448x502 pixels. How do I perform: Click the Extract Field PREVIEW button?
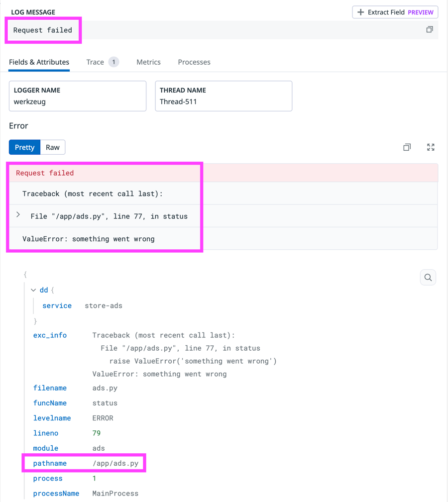(395, 12)
